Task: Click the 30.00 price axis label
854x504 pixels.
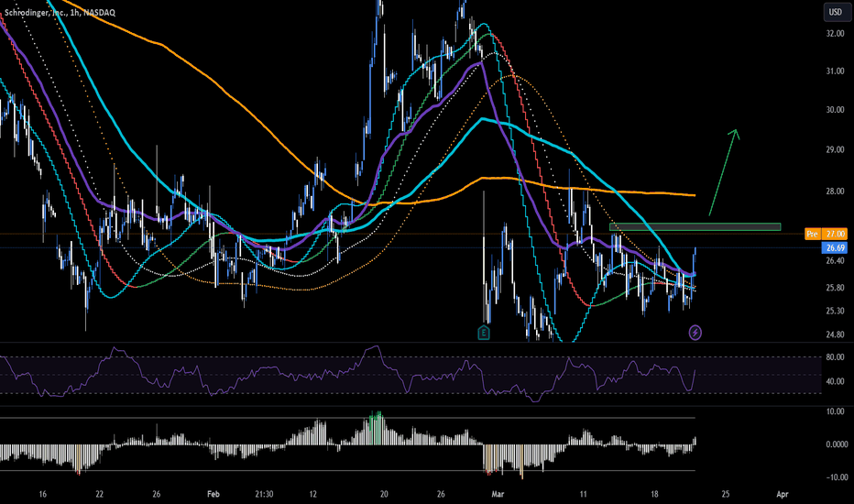Action: coord(835,110)
